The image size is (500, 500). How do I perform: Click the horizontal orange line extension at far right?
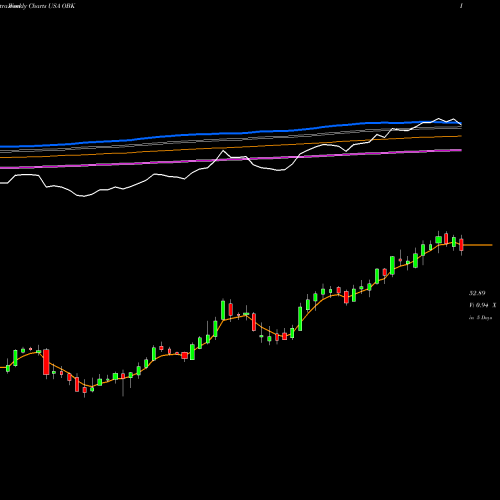tap(478, 245)
